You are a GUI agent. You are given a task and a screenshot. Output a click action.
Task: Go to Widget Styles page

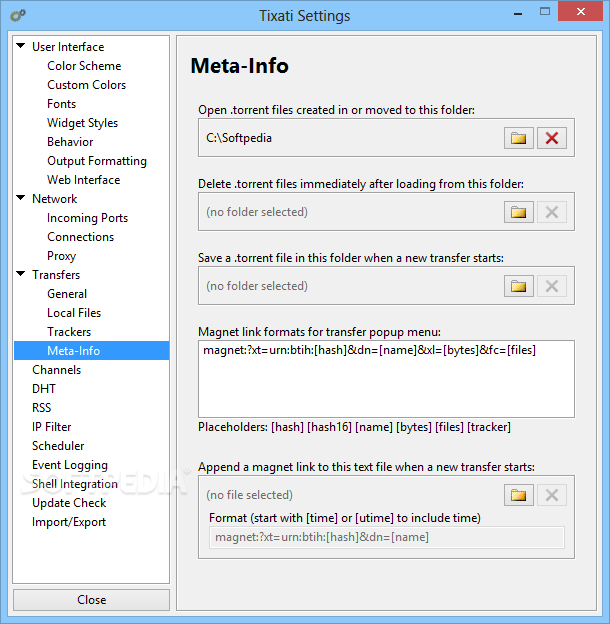(x=82, y=123)
